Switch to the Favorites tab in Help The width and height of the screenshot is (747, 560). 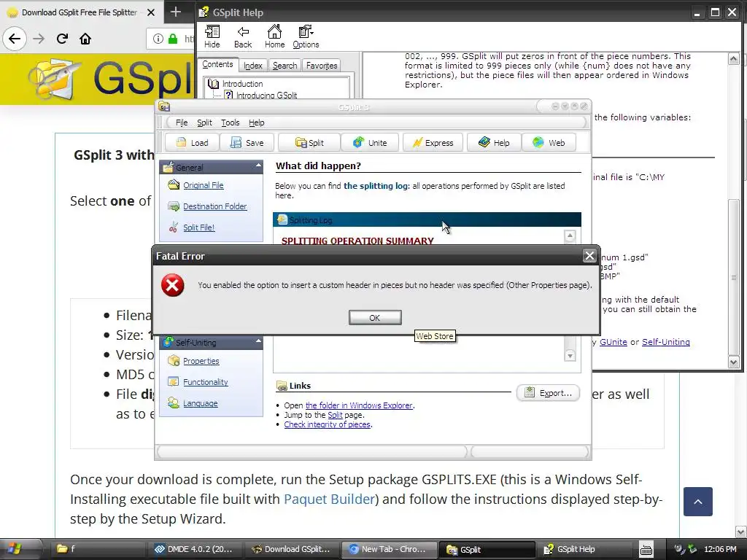(x=322, y=66)
